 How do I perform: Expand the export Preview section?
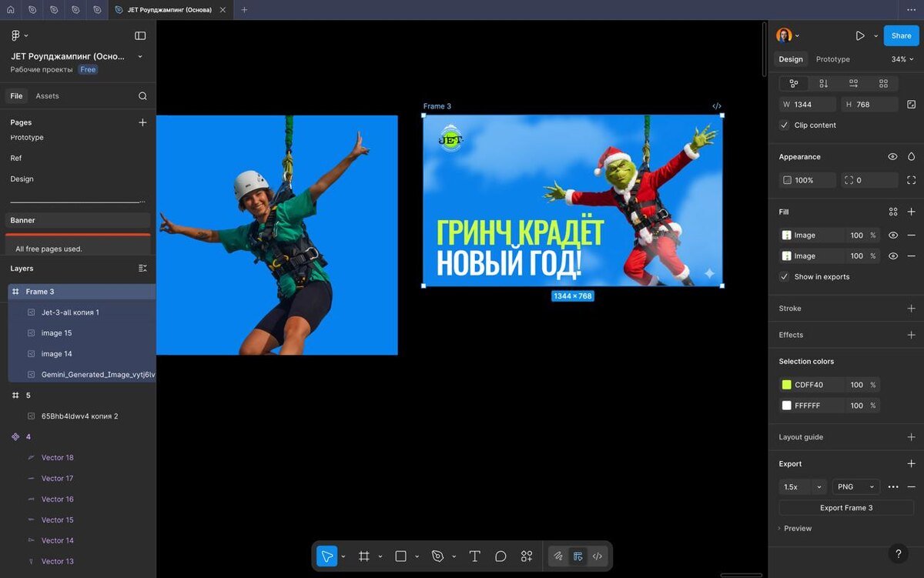[x=795, y=529]
